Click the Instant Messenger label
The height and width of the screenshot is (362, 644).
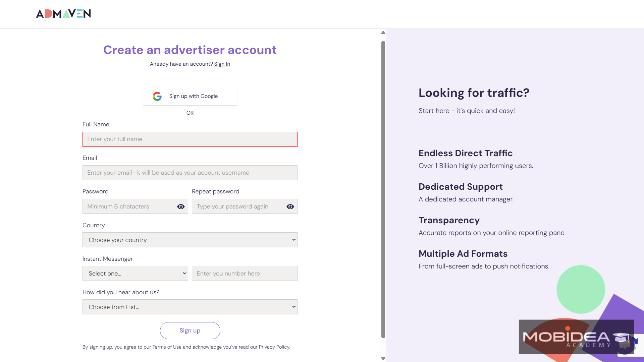[108, 259]
